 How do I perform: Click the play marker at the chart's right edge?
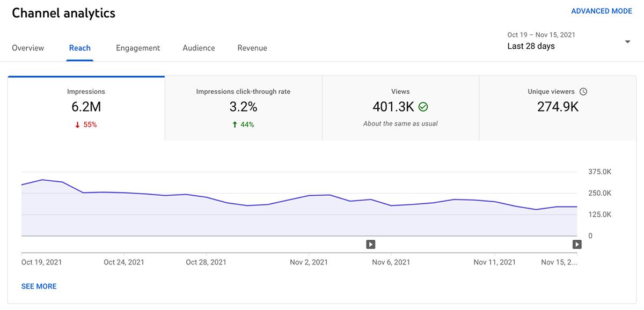[x=577, y=243]
